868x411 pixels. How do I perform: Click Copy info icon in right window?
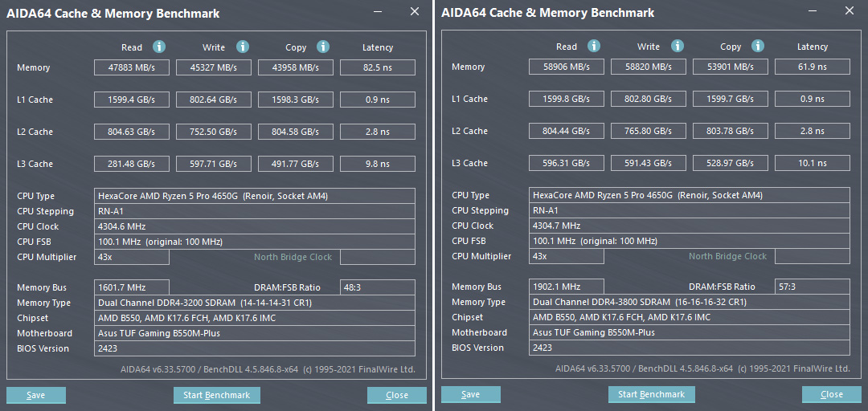[x=759, y=46]
